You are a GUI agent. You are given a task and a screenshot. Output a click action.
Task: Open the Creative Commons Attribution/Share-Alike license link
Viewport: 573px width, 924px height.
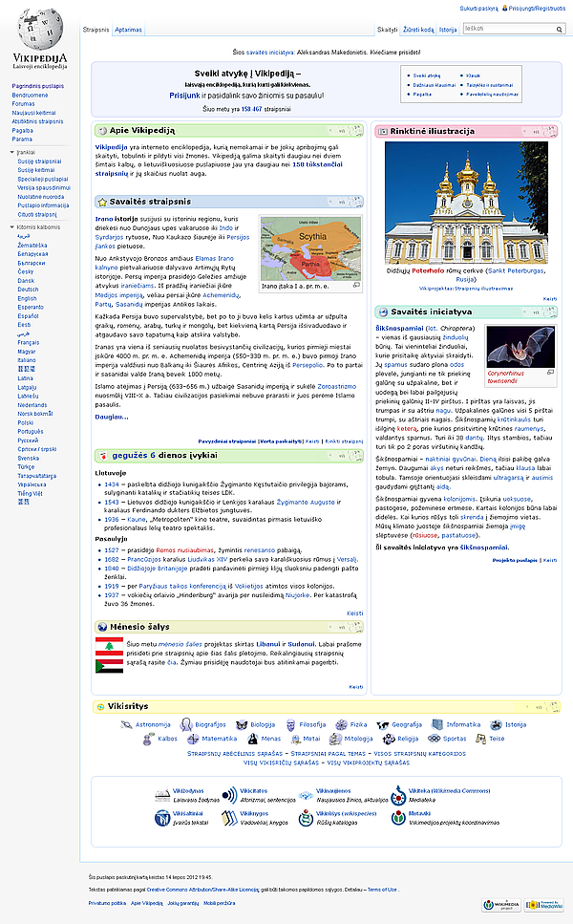pyautogui.click(x=202, y=890)
